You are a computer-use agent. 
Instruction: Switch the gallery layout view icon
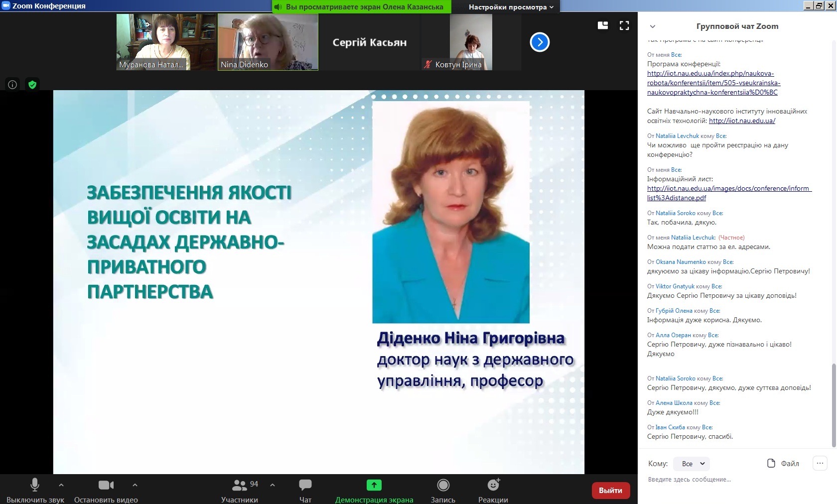pos(603,26)
